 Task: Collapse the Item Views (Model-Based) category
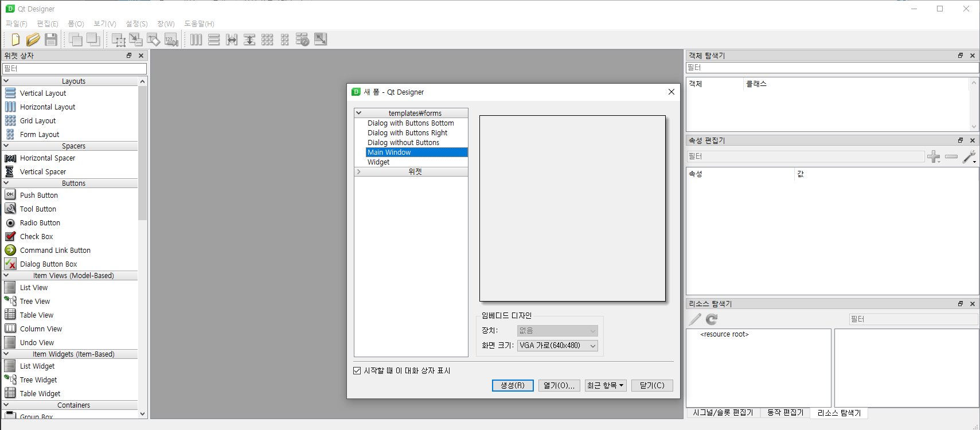[x=6, y=276]
